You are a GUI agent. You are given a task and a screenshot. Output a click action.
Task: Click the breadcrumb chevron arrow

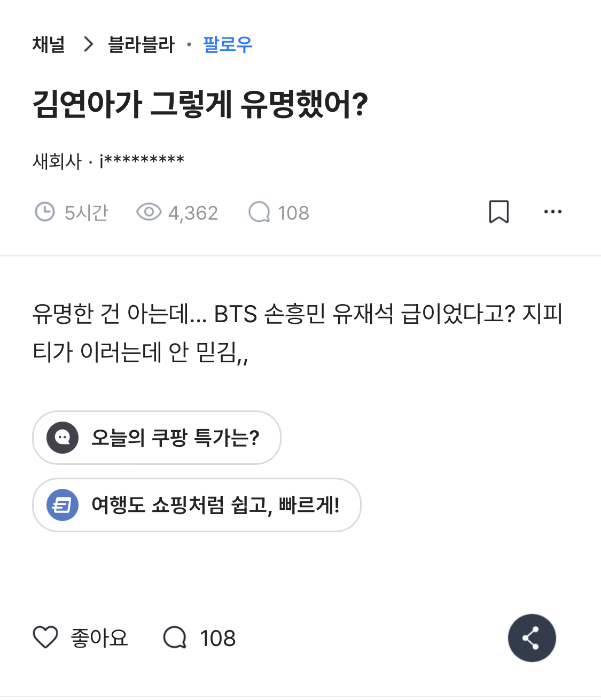point(88,44)
